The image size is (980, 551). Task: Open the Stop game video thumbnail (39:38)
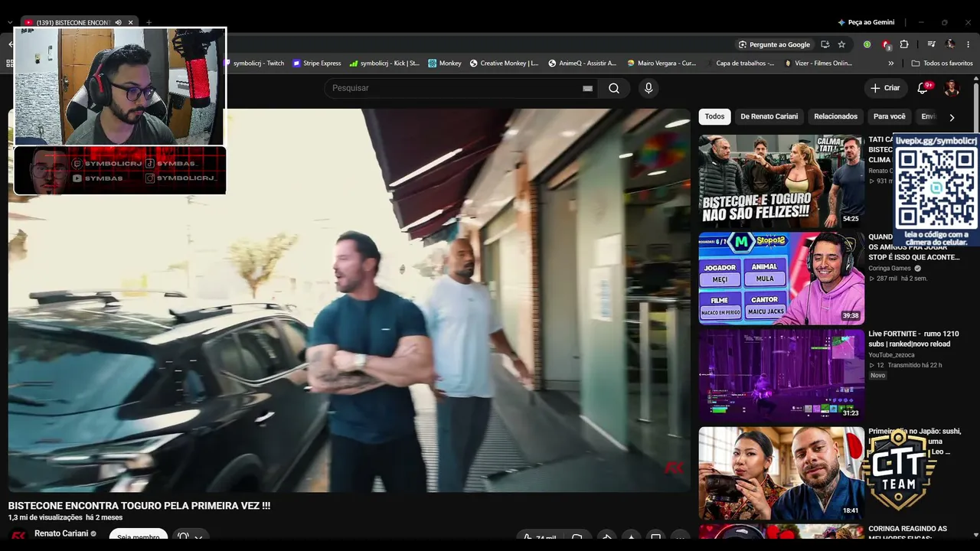(x=781, y=279)
